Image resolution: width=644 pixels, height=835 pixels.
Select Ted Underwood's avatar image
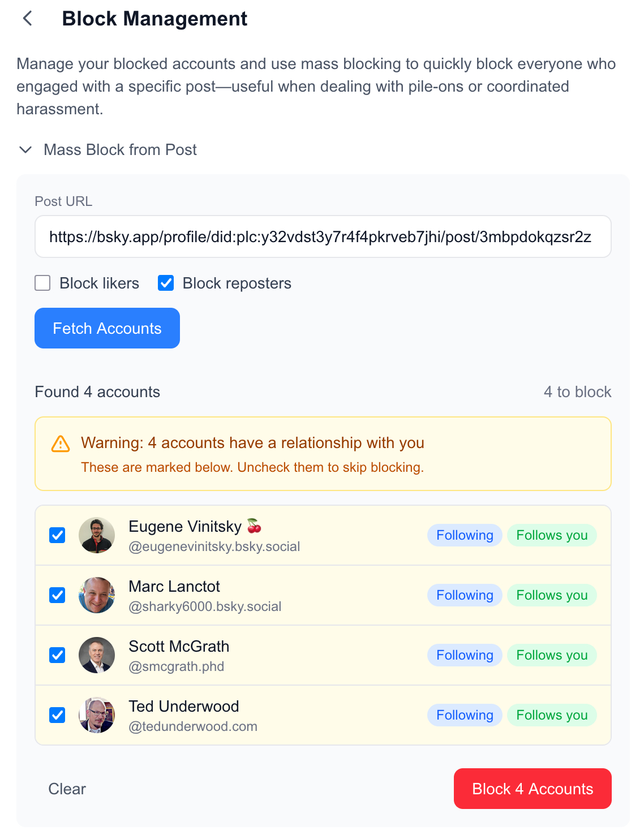tap(97, 715)
